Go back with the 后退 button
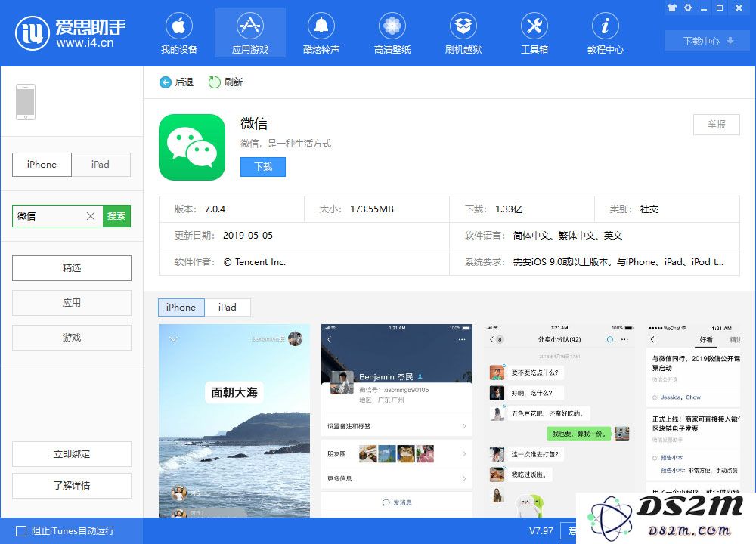 [176, 82]
